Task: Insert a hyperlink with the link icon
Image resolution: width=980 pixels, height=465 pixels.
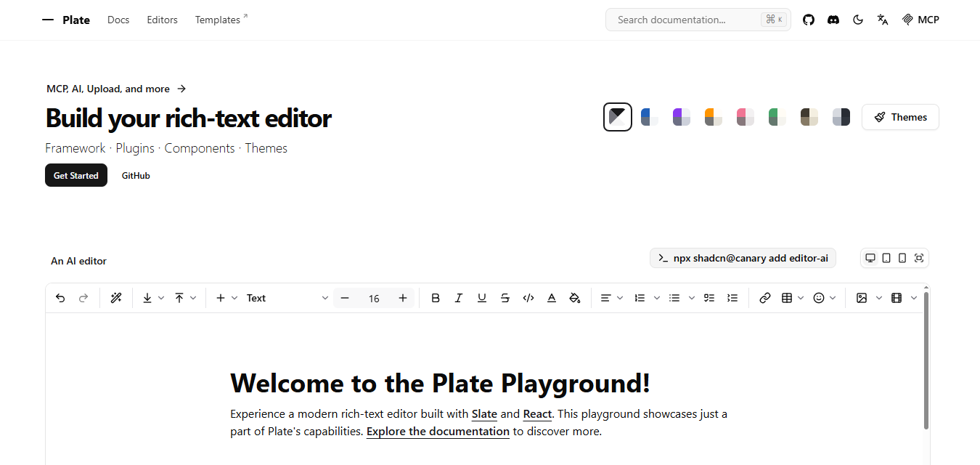Action: [x=765, y=298]
